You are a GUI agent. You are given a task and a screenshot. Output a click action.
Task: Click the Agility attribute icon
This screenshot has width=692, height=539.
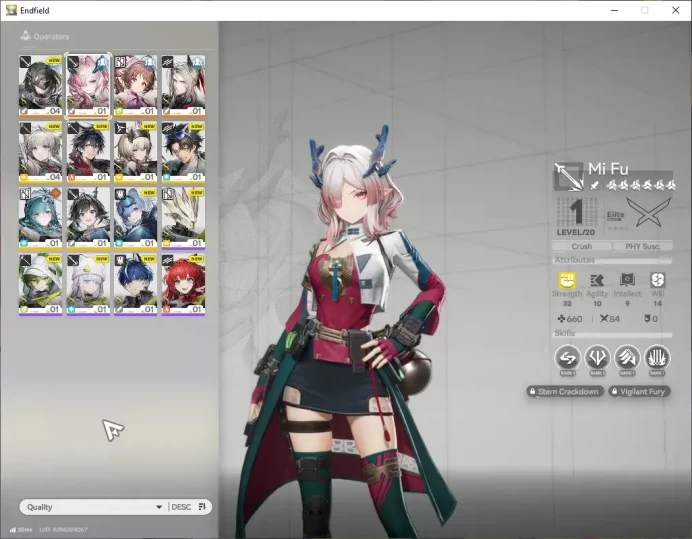click(597, 280)
